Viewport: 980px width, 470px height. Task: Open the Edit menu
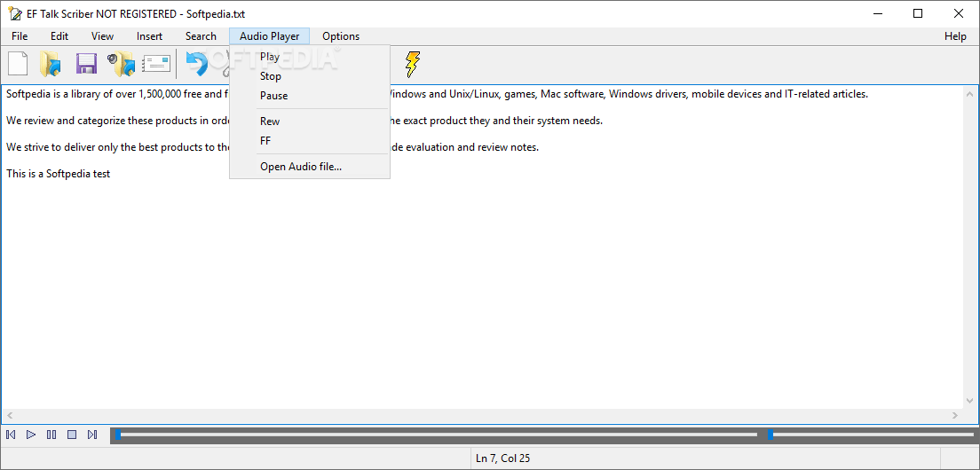point(59,36)
